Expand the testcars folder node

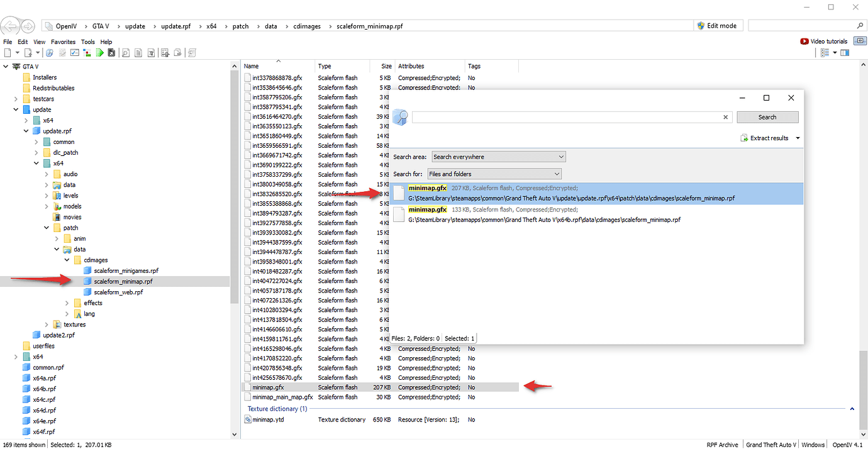coord(16,99)
